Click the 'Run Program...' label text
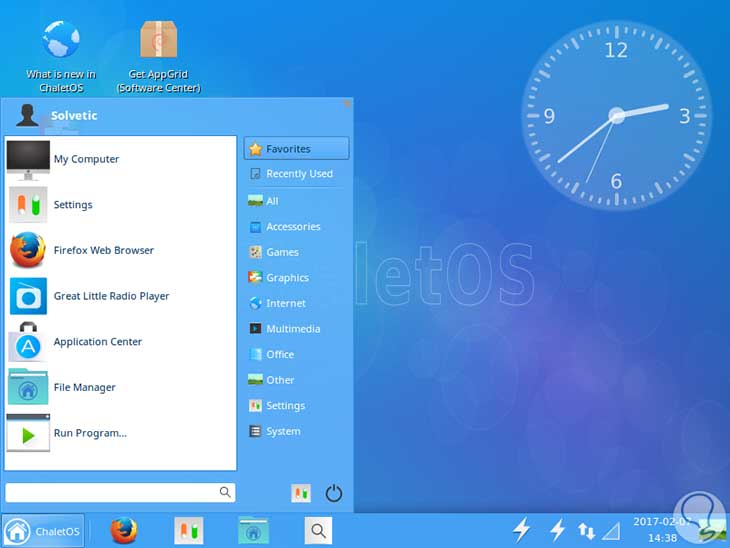Image resolution: width=730 pixels, height=548 pixels. tap(90, 433)
